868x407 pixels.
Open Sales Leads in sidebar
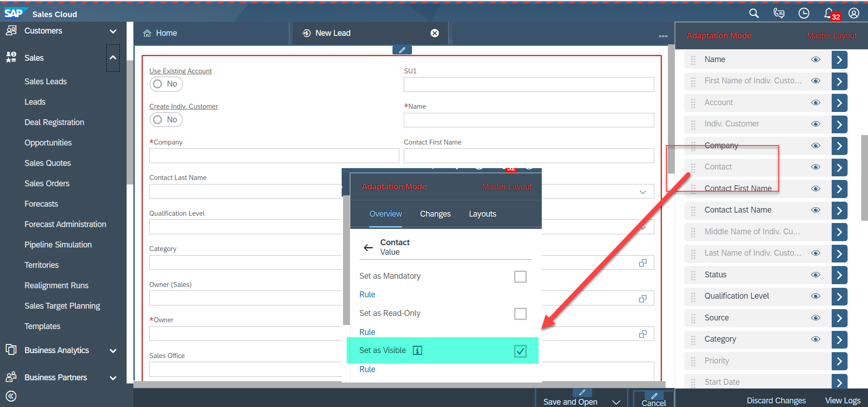(45, 82)
